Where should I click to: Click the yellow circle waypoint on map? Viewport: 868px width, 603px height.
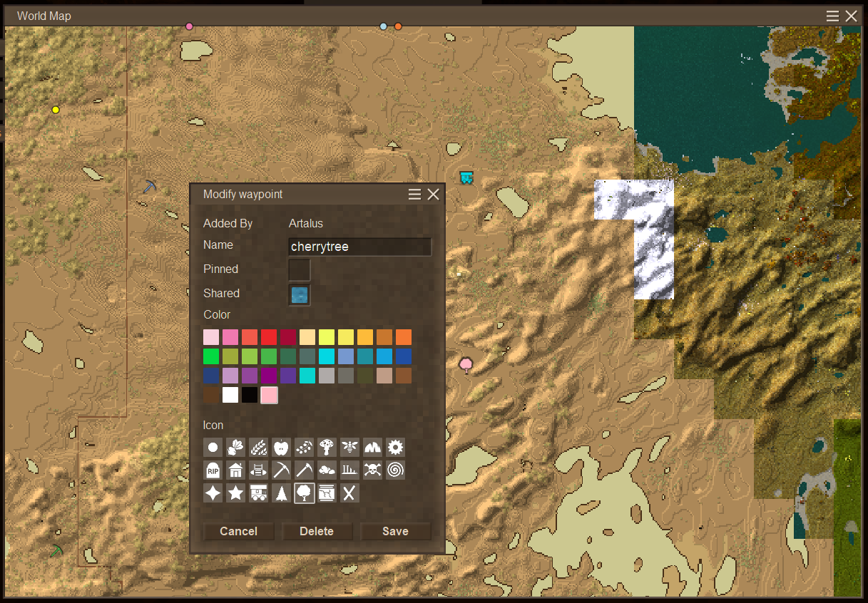56,110
